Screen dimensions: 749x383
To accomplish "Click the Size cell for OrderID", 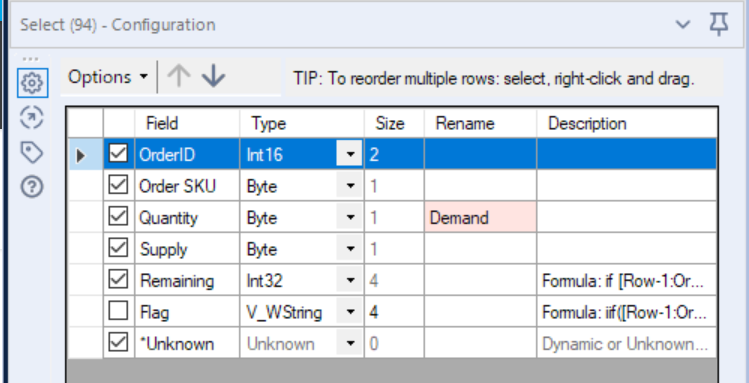I will (x=394, y=154).
